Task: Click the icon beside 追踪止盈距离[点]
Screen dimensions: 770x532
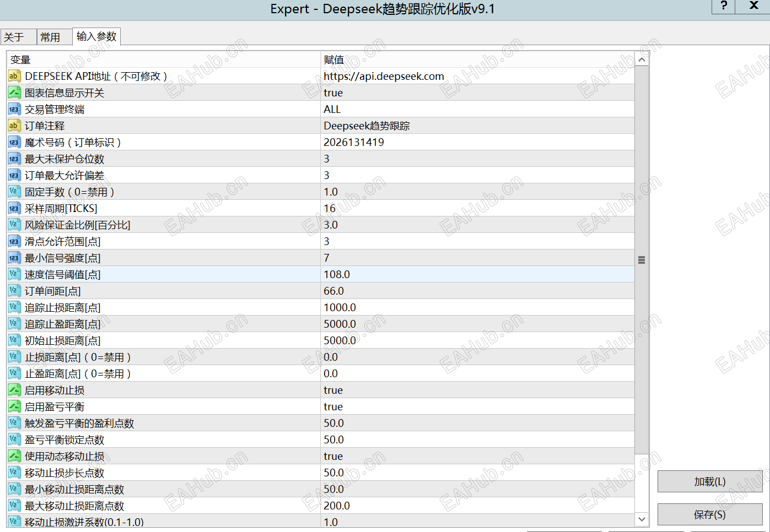Action: 14,324
